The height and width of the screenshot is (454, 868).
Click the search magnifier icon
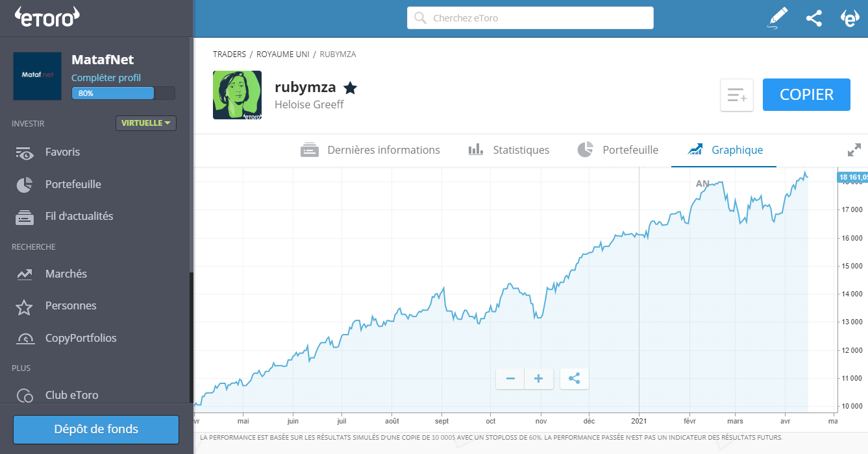coord(420,18)
